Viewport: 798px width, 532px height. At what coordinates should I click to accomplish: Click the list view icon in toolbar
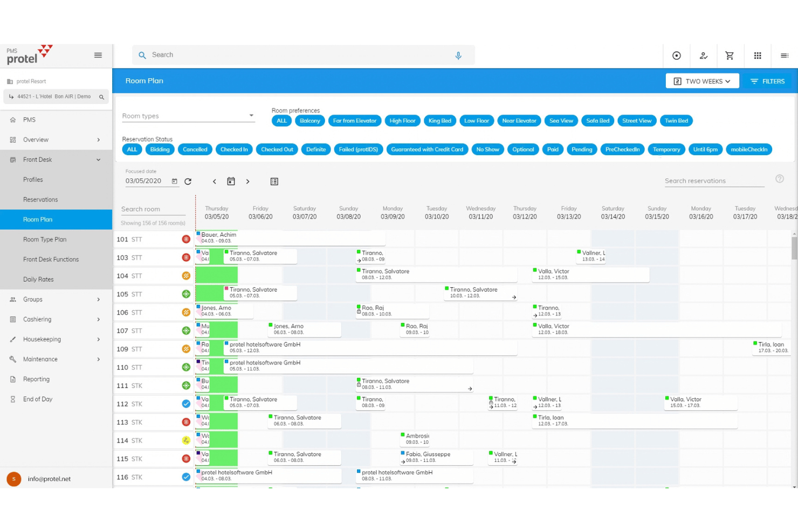click(274, 182)
